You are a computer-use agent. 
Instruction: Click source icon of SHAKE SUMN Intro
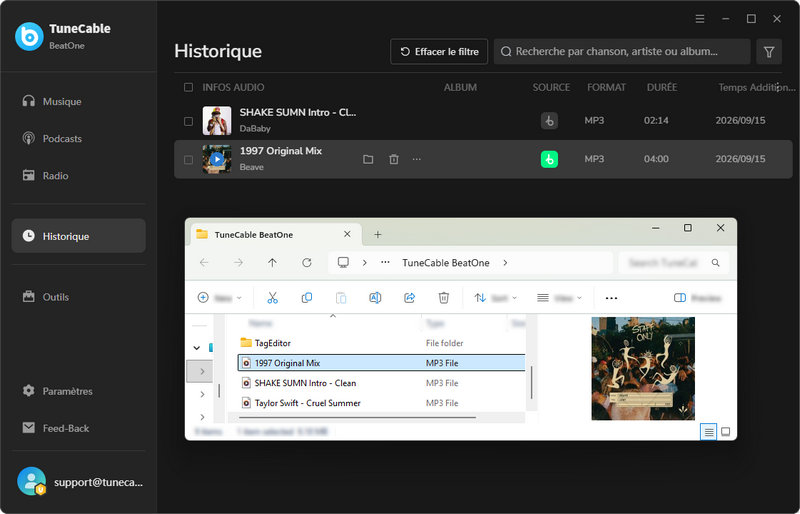tap(549, 121)
